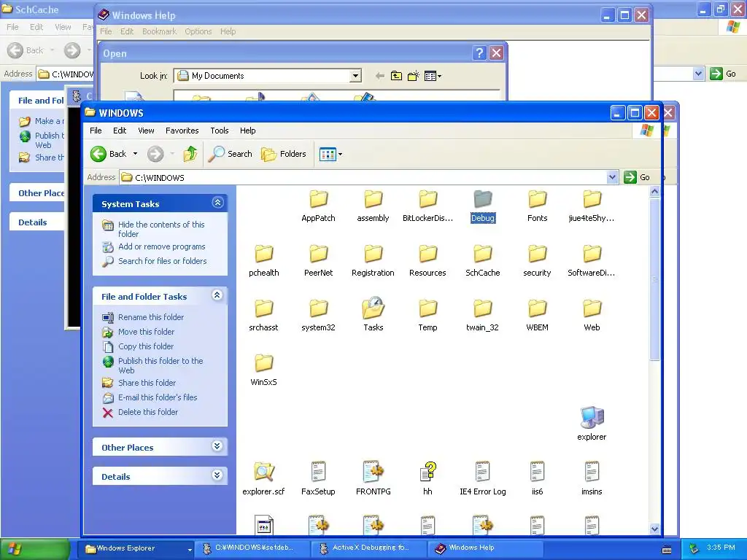Click the WINDOWS window vertical scrollbar down arrow
Screen dimensions: 747x560
[654, 528]
